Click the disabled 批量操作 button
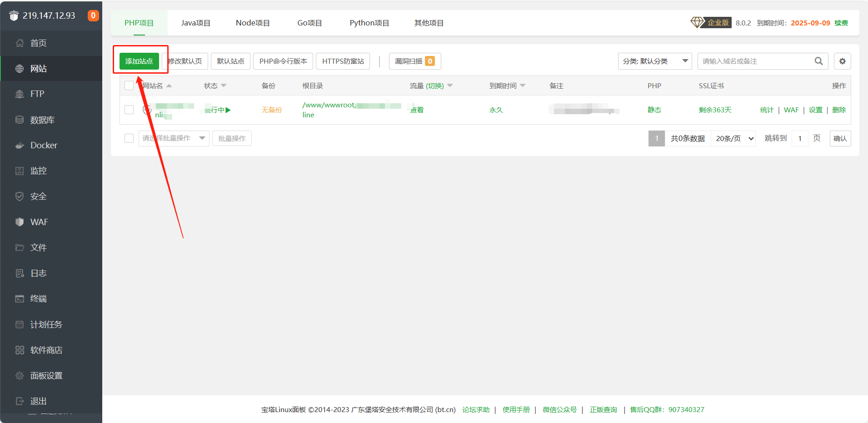Image resolution: width=868 pixels, height=423 pixels. coord(232,138)
